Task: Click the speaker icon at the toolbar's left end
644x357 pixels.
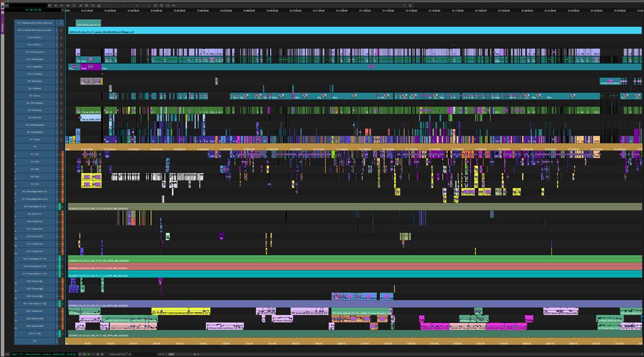Action: (6, 5)
